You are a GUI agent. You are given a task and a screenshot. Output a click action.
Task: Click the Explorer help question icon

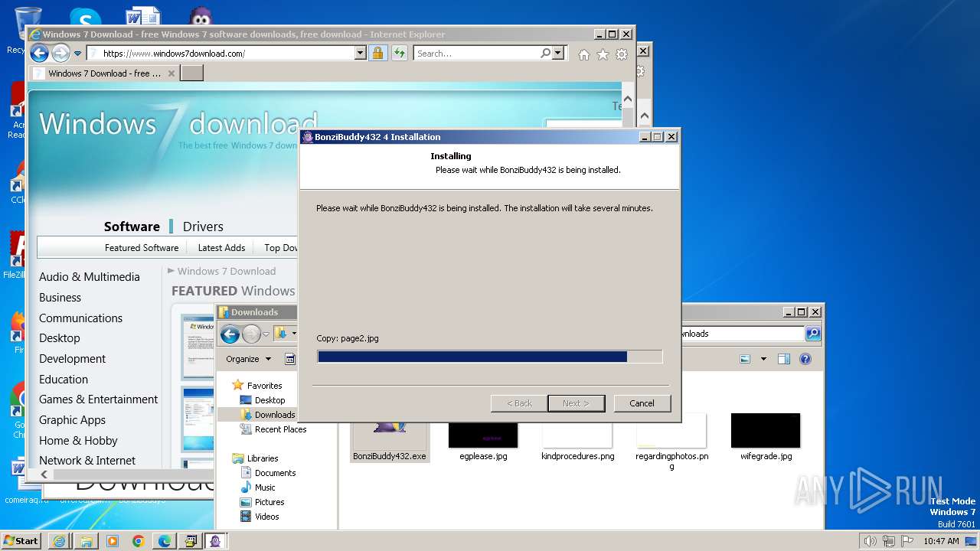click(805, 359)
